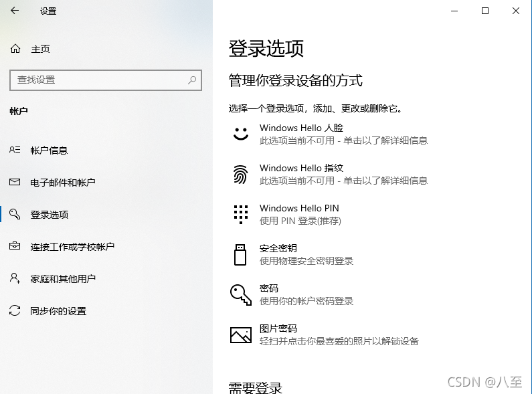Focus the 查找设置 search field
Image resolution: width=532 pixels, height=394 pixels.
tap(106, 80)
